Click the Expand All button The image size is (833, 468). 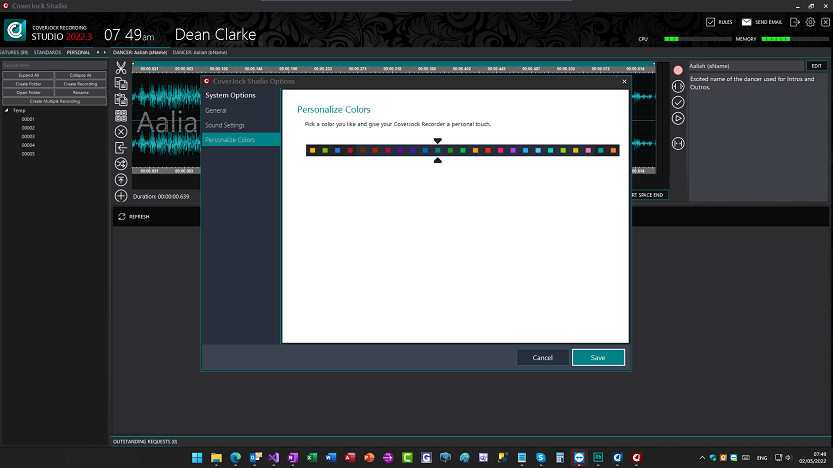click(27, 75)
